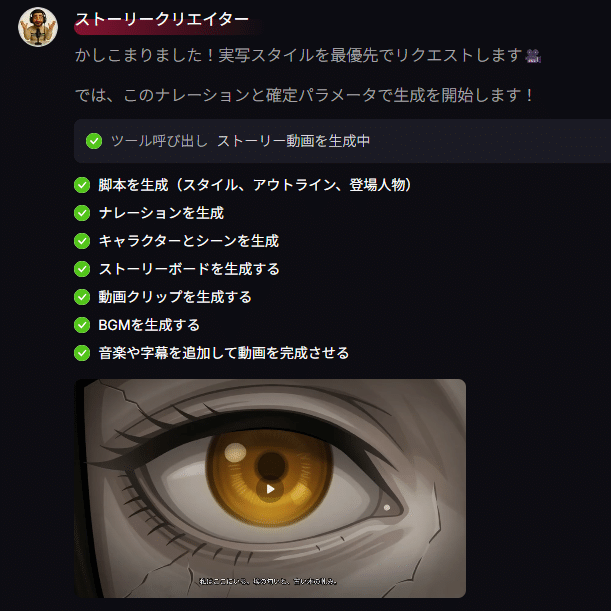Click the checkmark for ストーリーボードを生成する
This screenshot has height=611, width=611.
click(82, 269)
